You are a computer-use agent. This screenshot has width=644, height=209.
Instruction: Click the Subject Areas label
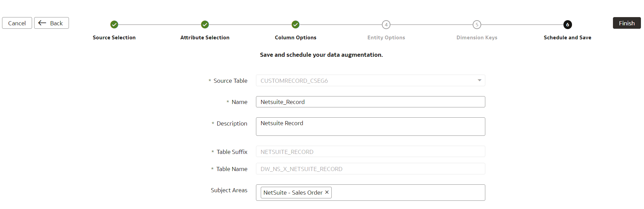[229, 190]
